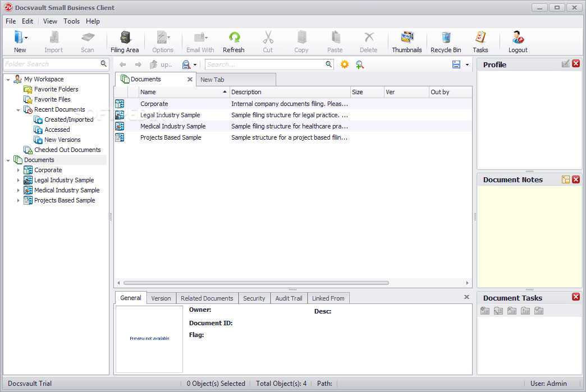The width and height of the screenshot is (586, 392).
Task: Open the New button dropdown arrow
Action: (26, 38)
